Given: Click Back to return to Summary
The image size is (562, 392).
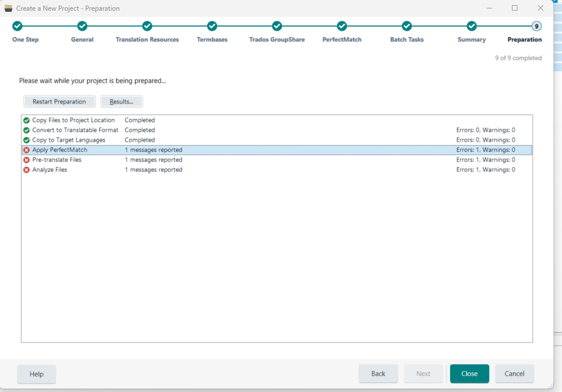Looking at the screenshot, I should click(x=378, y=373).
